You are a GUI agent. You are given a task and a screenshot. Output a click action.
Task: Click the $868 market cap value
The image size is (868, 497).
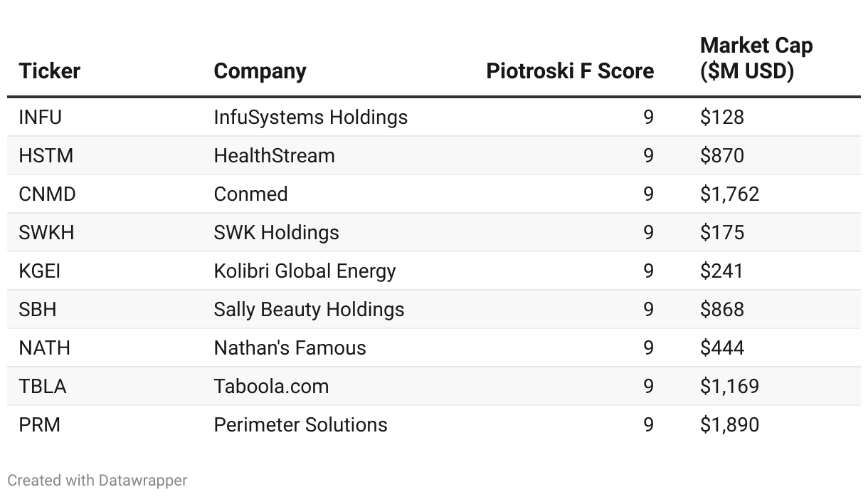722,309
